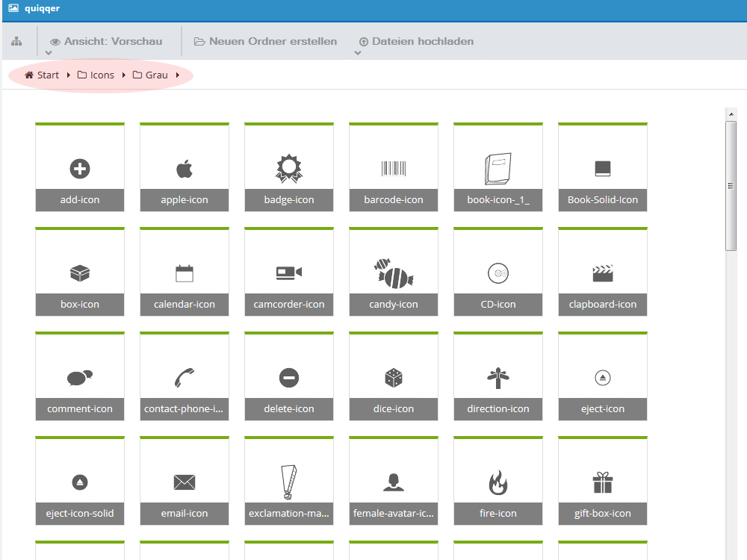
Task: Click the vertical scrollbar thumb
Action: click(x=731, y=186)
